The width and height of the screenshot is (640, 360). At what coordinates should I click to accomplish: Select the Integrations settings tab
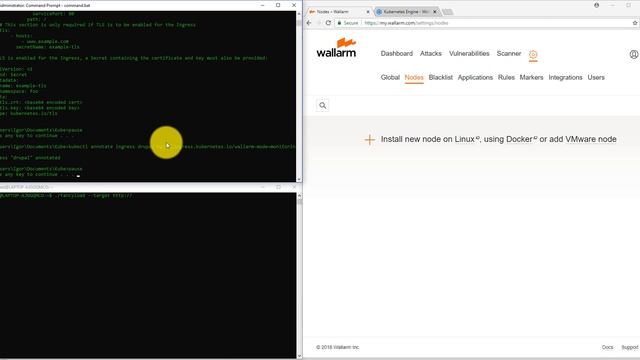pos(565,78)
